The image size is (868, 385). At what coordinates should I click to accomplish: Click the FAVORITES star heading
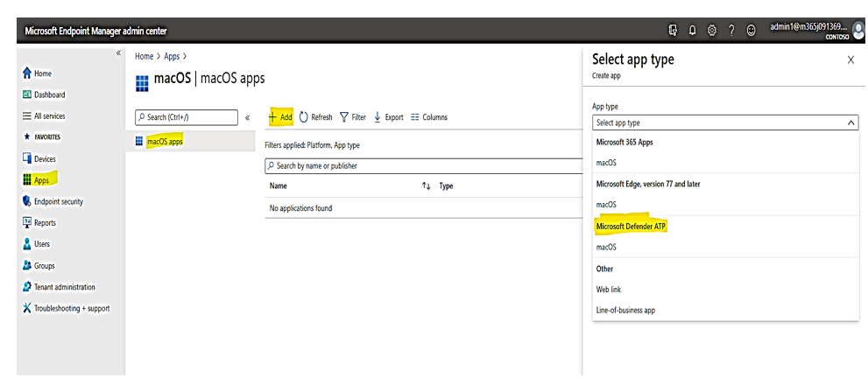pyautogui.click(x=42, y=136)
